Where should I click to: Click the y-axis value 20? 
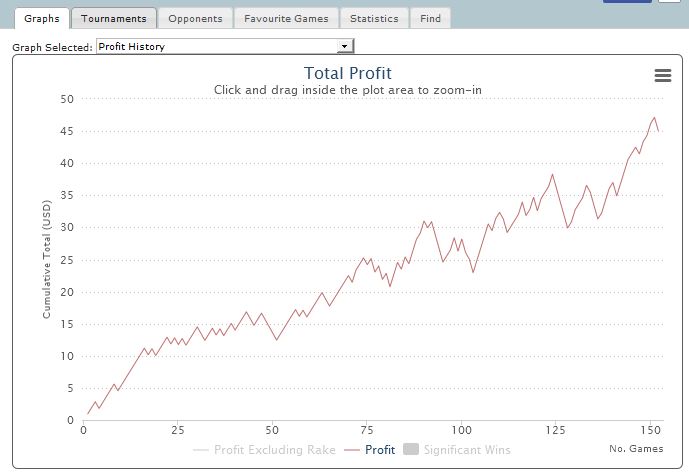pos(67,292)
